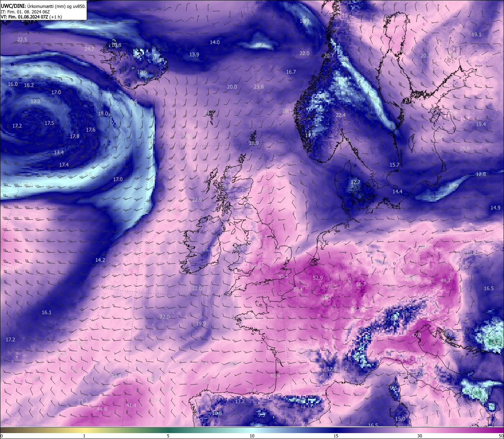Click the 37.4 value over northern France
The width and height of the screenshot is (504, 439).
pyautogui.click(x=298, y=290)
